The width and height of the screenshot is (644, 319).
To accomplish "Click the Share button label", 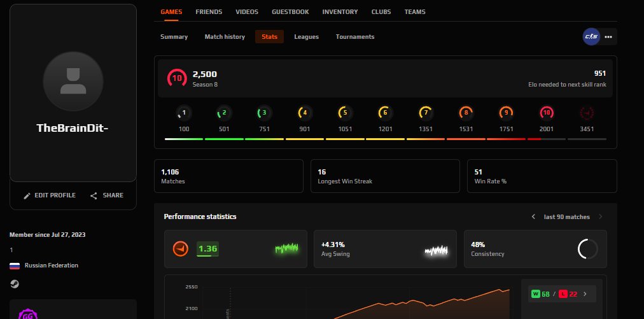I will click(113, 195).
